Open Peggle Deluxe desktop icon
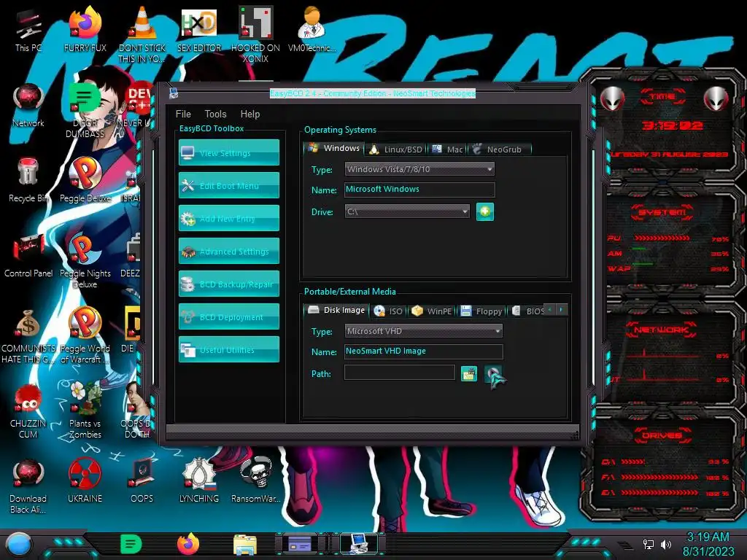The height and width of the screenshot is (560, 747). click(x=85, y=180)
